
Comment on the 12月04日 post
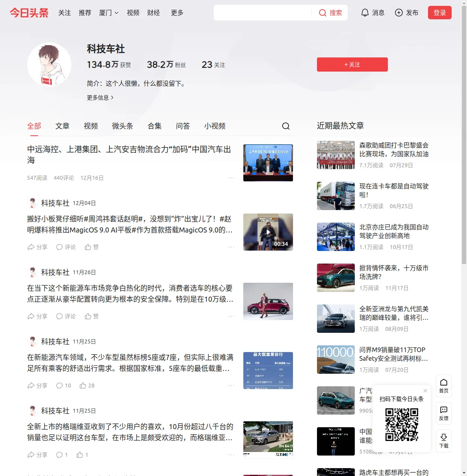pyautogui.click(x=66, y=247)
